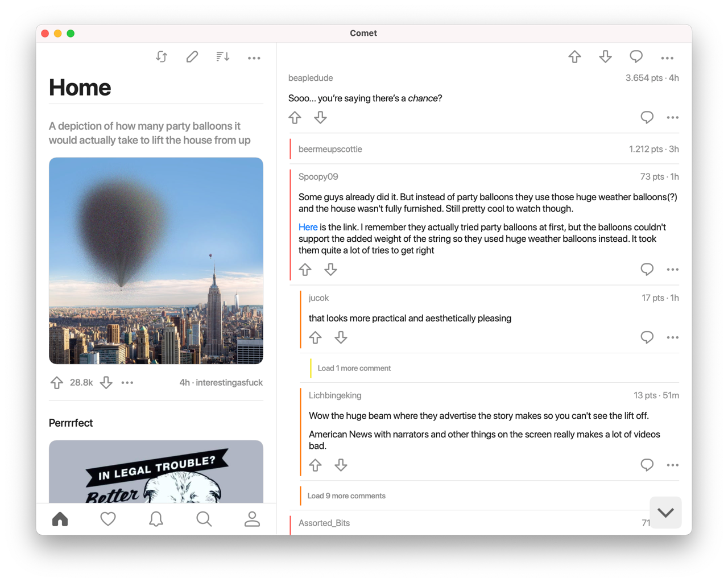Click the refresh feed icon in Home toolbar
Screen dimensions: 728x582
[162, 57]
